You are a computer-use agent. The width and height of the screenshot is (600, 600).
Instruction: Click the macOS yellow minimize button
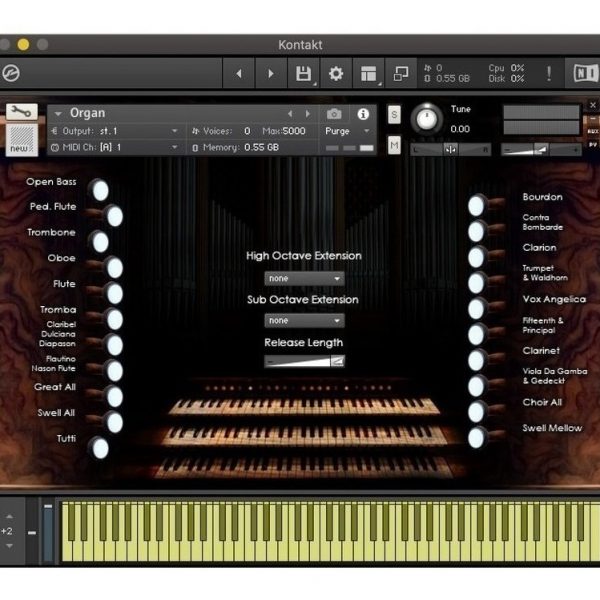[23, 45]
